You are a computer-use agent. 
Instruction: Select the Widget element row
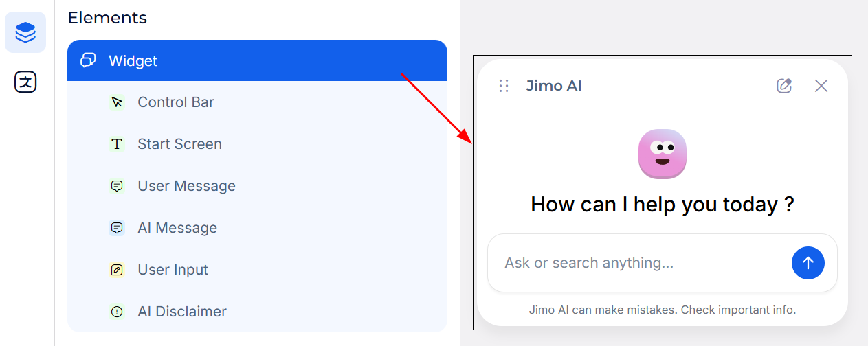(x=257, y=60)
